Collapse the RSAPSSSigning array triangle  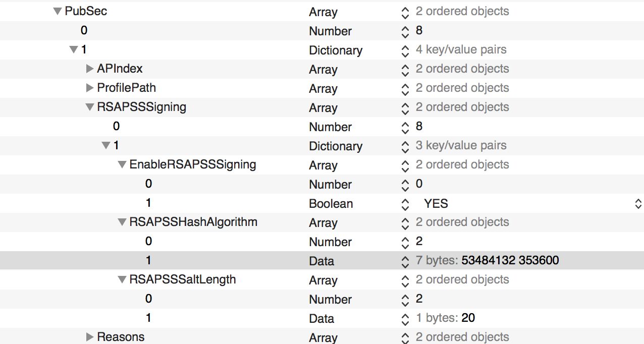point(90,107)
